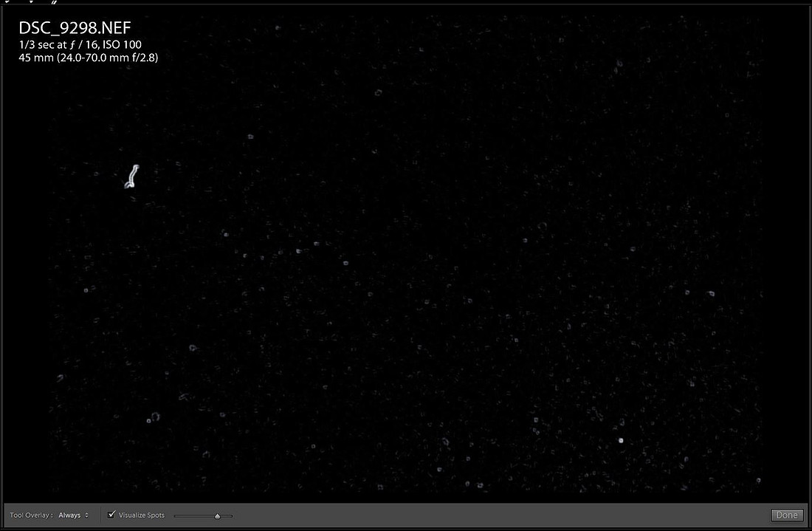The height and width of the screenshot is (531, 812).
Task: Click the top of the squiggly fiber
Action: [136, 168]
